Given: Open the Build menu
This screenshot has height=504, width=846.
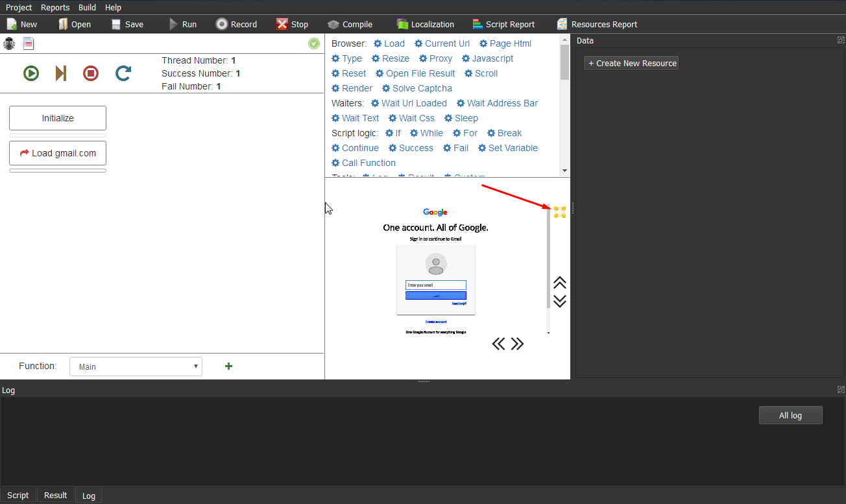Looking at the screenshot, I should [x=87, y=7].
